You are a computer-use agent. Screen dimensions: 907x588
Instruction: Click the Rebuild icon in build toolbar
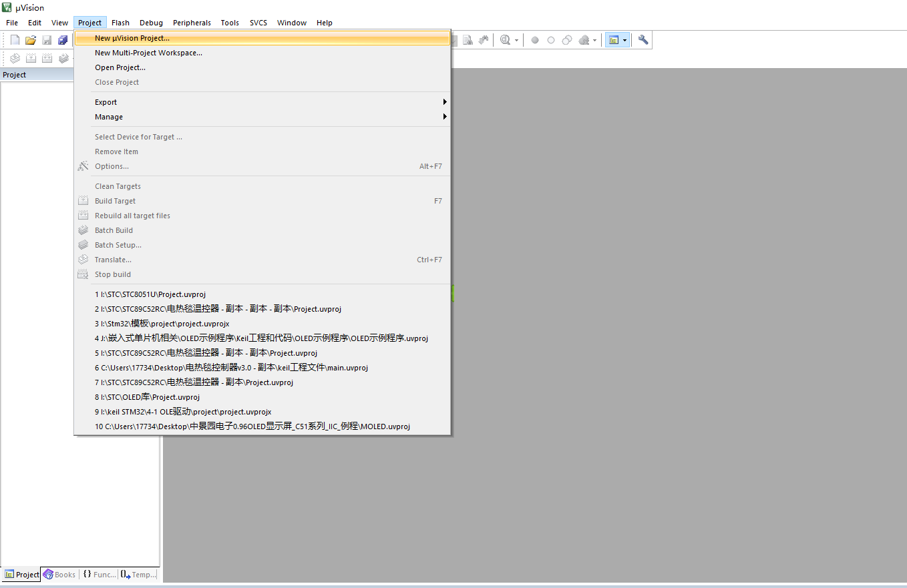(x=47, y=58)
